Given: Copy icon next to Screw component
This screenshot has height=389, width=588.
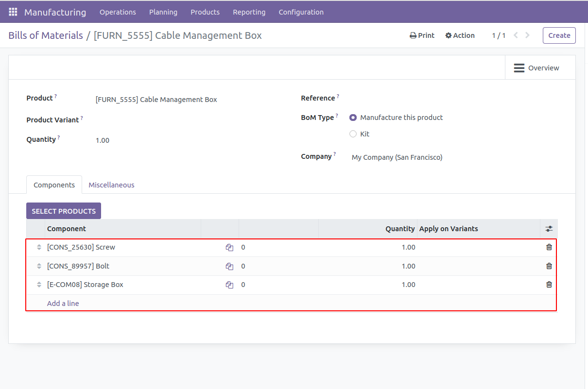Looking at the screenshot, I should [229, 248].
